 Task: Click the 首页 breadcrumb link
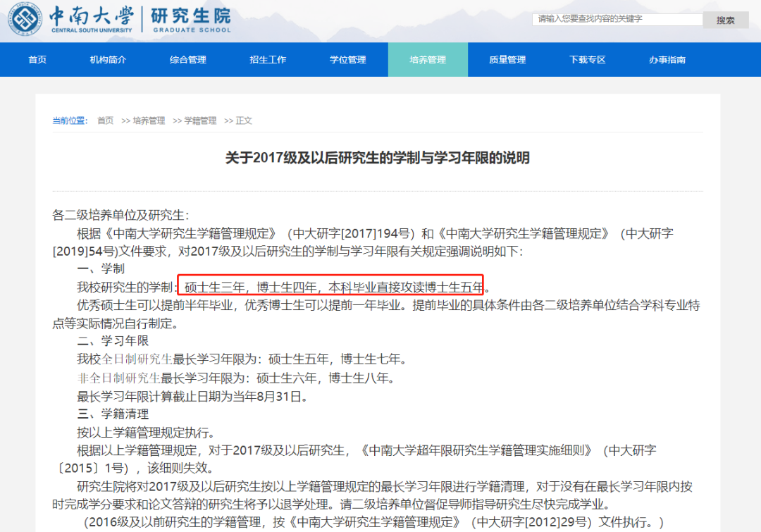[x=105, y=120]
